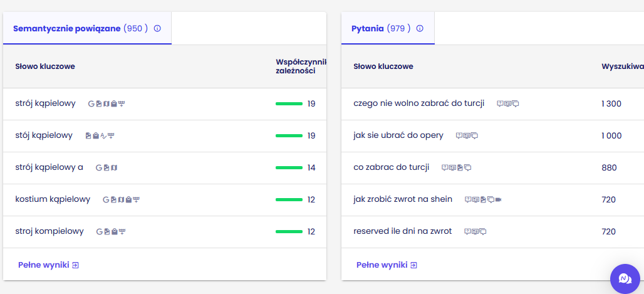Open Pełne wyniki under questions table
644x294 pixels.
click(387, 265)
